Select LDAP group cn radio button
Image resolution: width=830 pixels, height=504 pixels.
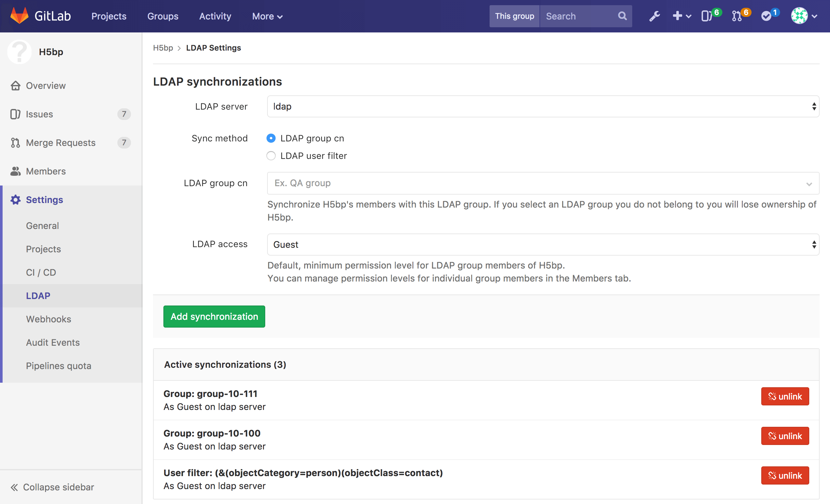[x=271, y=138]
